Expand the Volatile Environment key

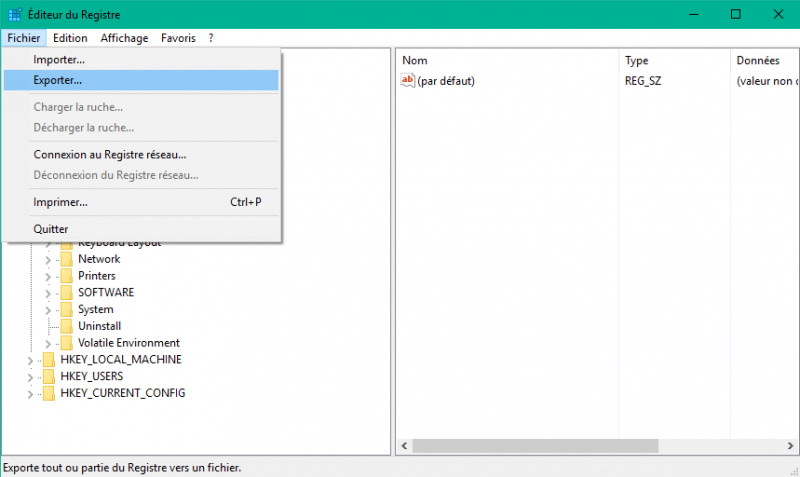pos(47,344)
